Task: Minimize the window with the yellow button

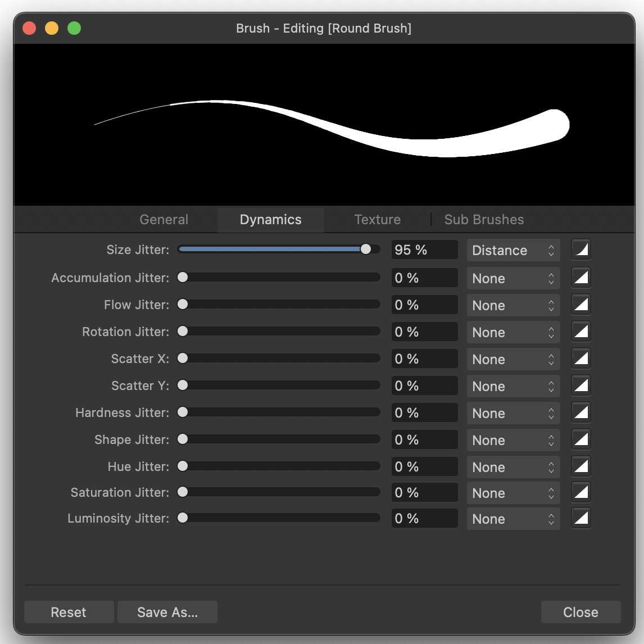Action: [x=52, y=28]
